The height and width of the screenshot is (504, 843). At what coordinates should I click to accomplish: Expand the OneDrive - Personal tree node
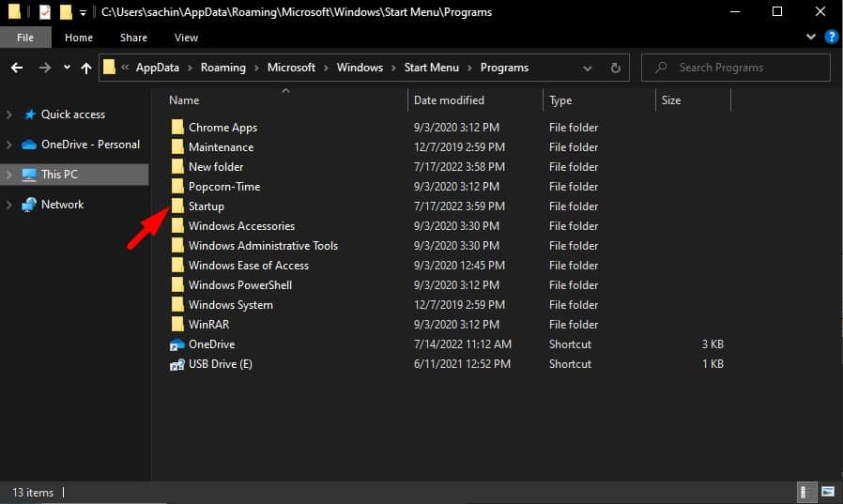pos(8,145)
